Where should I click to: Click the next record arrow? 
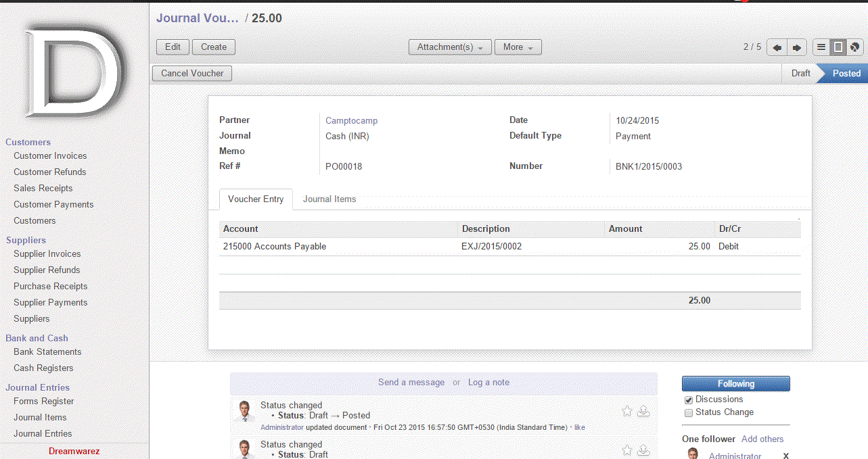(x=796, y=47)
